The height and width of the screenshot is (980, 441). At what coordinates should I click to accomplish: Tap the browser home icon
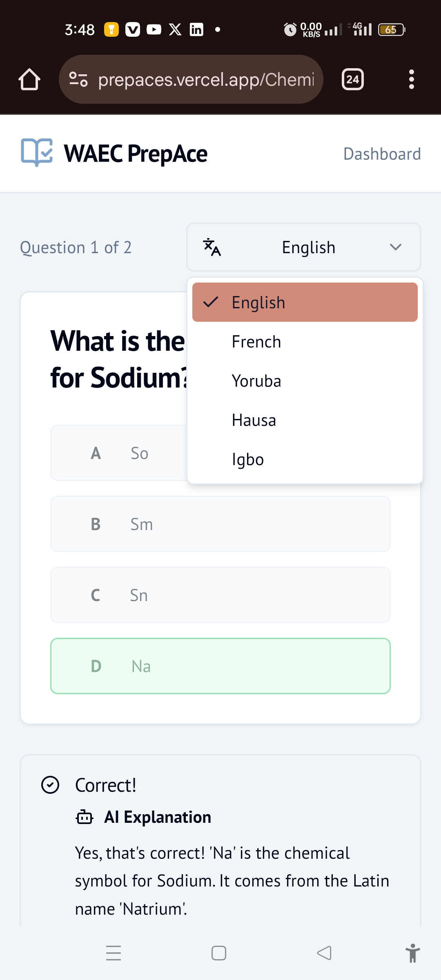(29, 79)
